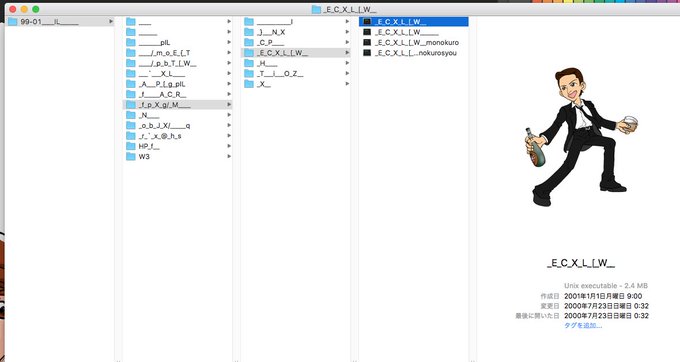Select the _H____ folder icon
Image resolution: width=680 pixels, height=362 pixels.
tap(249, 63)
